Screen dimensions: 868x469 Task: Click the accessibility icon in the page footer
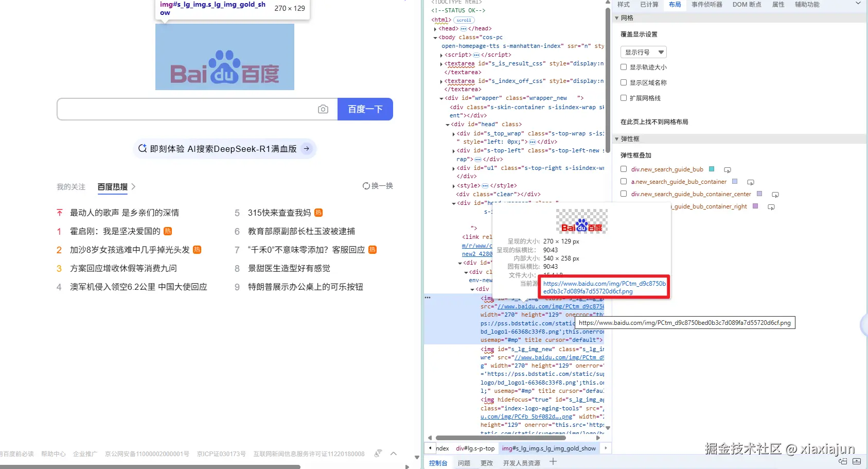tap(378, 454)
